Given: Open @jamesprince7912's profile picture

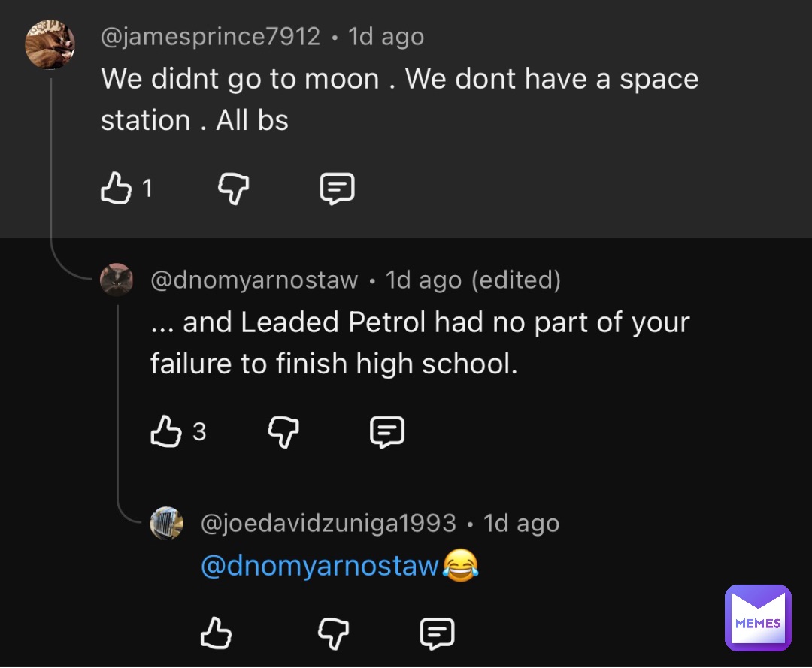Looking at the screenshot, I should pos(50,44).
